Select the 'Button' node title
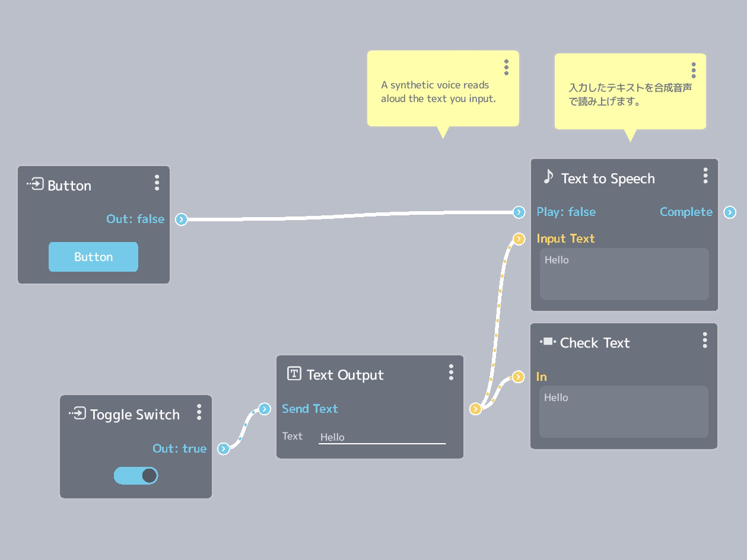The image size is (747, 560). (x=69, y=186)
